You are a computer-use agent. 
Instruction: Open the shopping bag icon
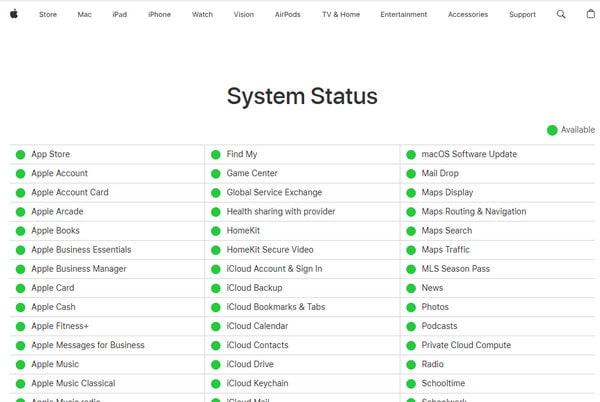tap(591, 14)
